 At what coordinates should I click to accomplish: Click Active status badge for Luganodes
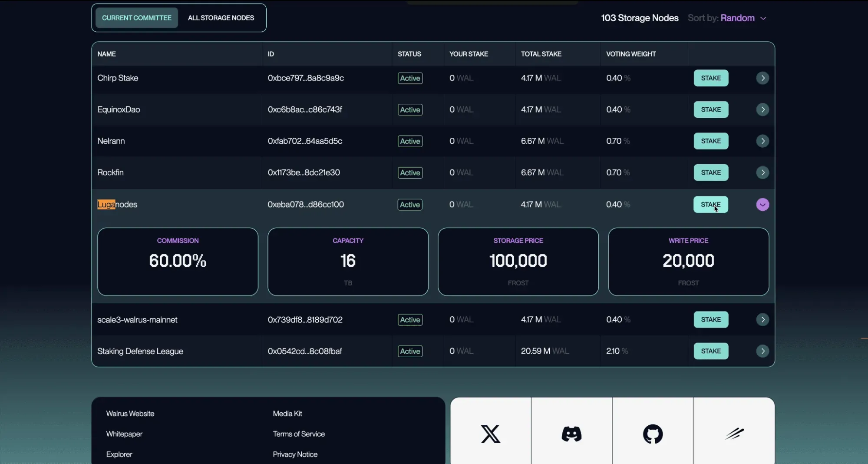pos(410,205)
